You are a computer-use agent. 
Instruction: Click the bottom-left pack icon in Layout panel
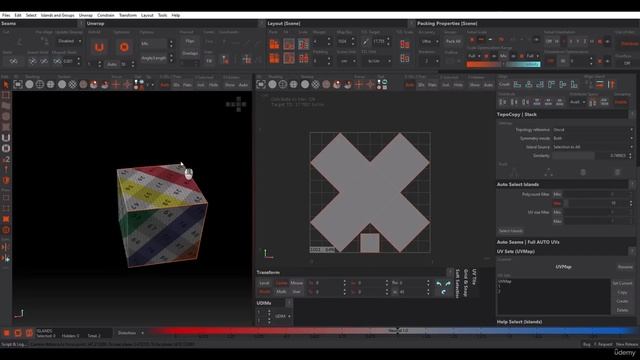point(274,58)
